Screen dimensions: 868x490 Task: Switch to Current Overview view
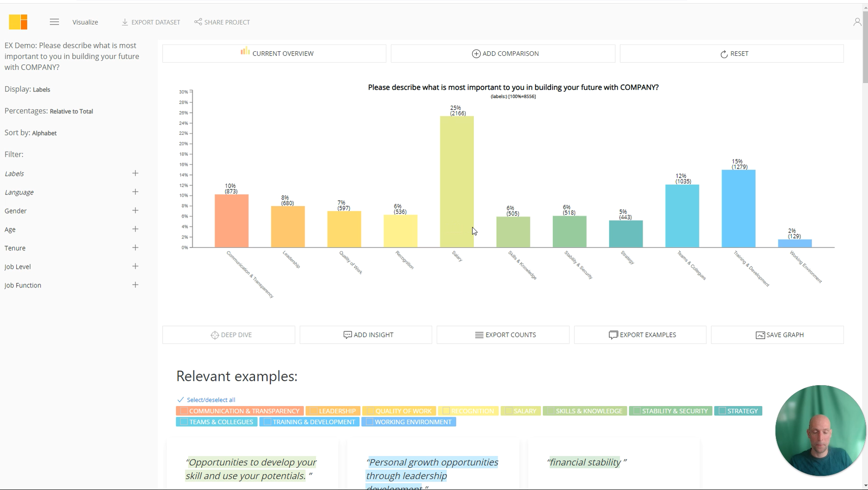click(274, 53)
